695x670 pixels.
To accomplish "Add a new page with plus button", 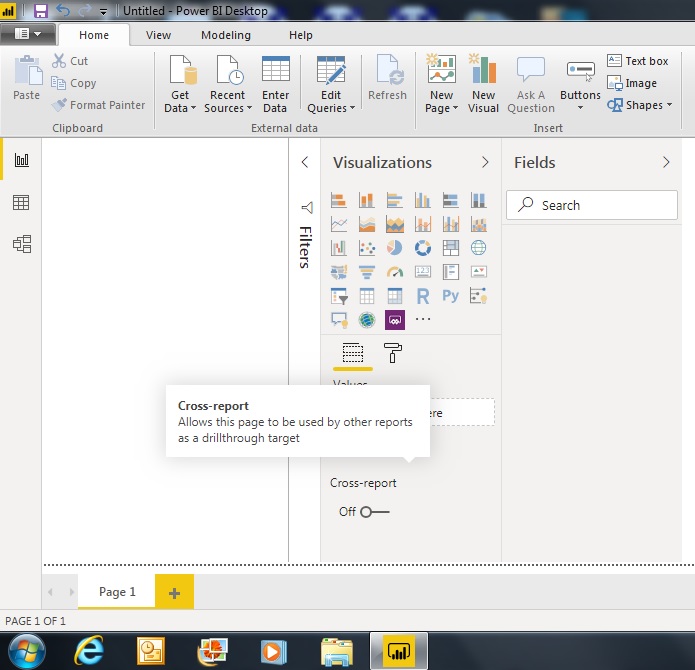I will 174,592.
